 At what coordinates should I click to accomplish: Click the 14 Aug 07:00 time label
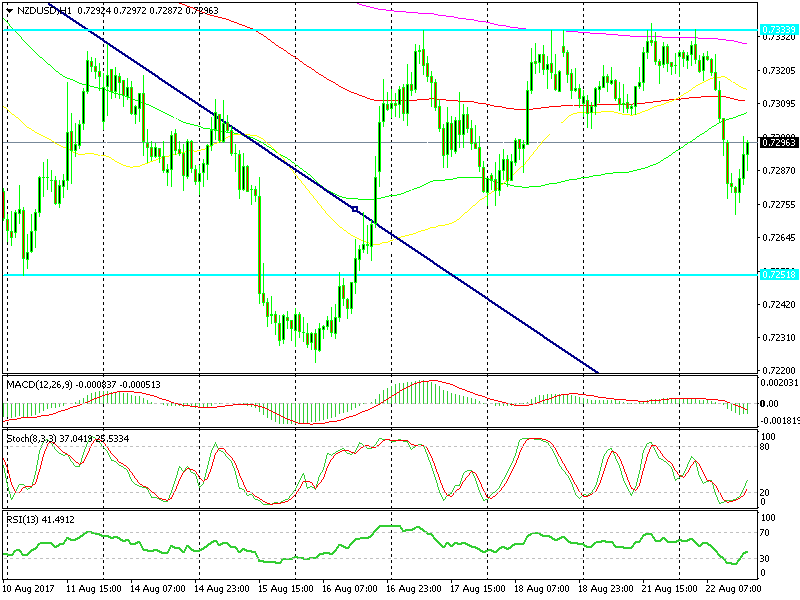click(158, 589)
